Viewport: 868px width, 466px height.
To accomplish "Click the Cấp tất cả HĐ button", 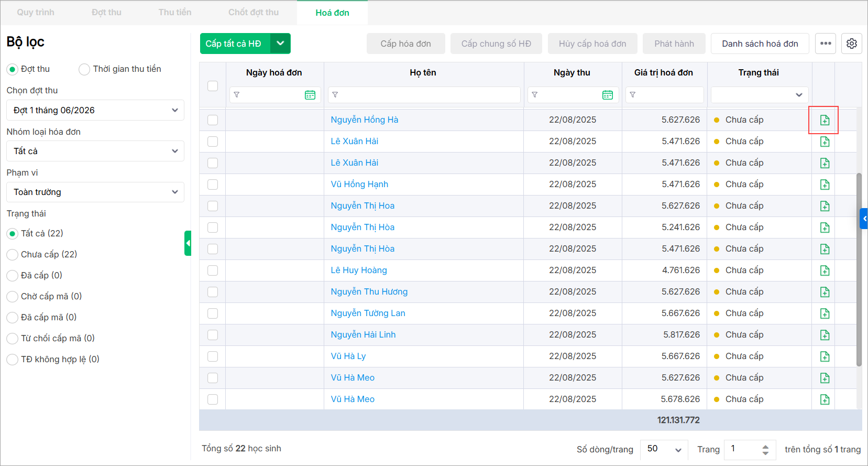I will pyautogui.click(x=235, y=44).
